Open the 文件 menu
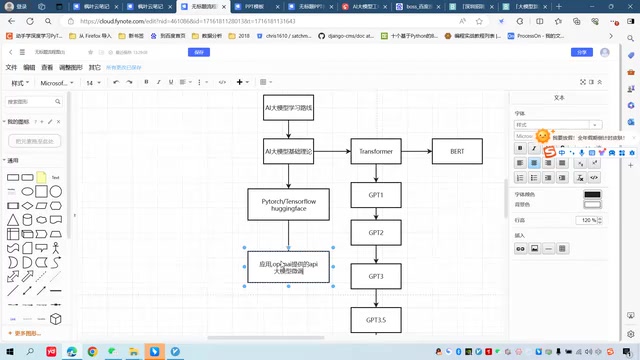 click(x=11, y=67)
